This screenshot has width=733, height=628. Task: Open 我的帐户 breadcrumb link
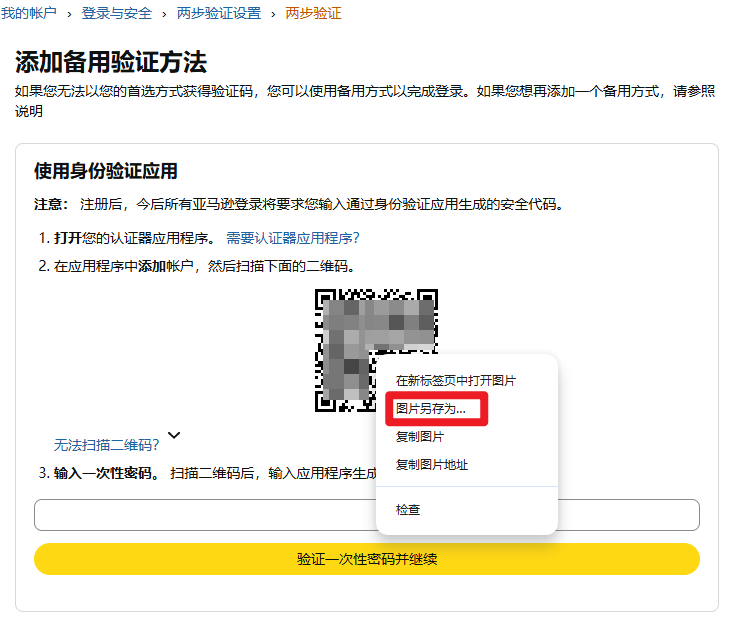click(x=29, y=13)
